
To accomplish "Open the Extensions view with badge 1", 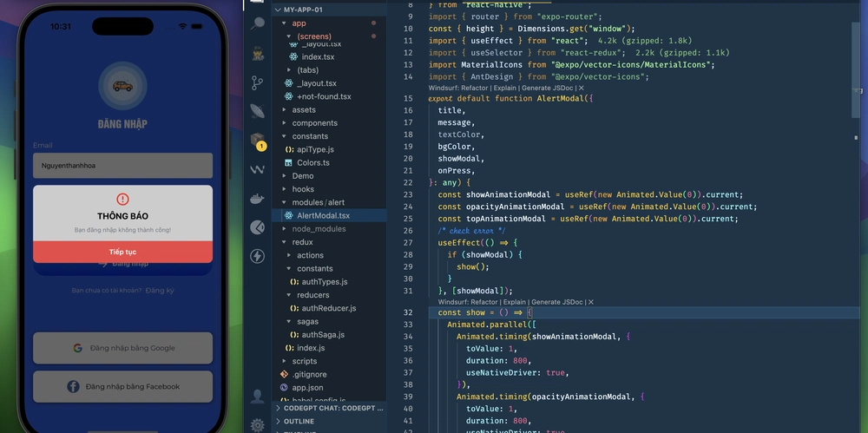I will tap(258, 141).
